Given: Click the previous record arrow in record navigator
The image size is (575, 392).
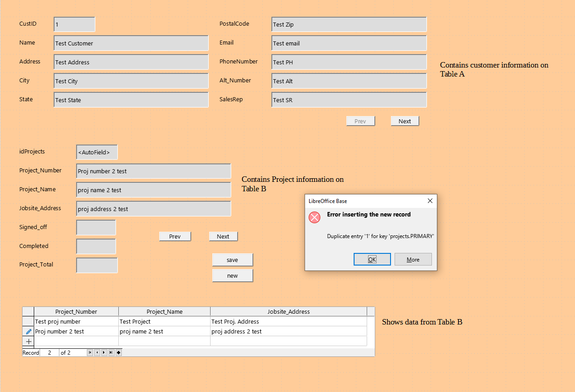Looking at the screenshot, I should [x=97, y=352].
